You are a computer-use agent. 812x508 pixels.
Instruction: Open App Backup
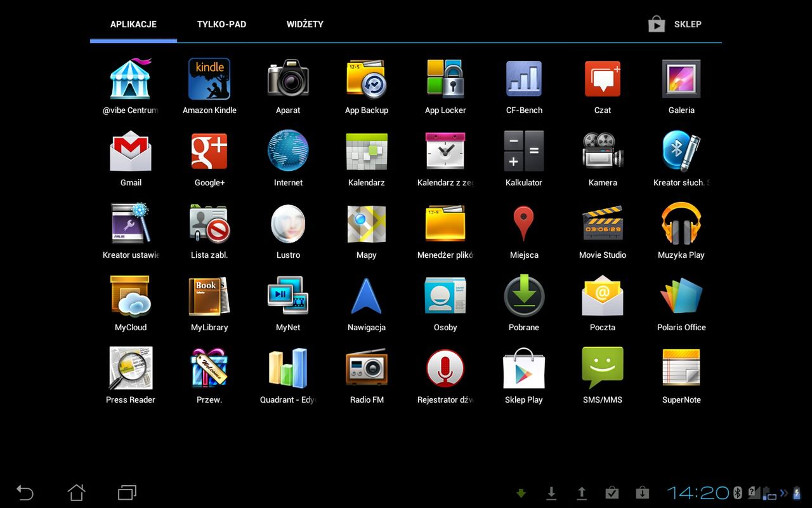tap(367, 79)
